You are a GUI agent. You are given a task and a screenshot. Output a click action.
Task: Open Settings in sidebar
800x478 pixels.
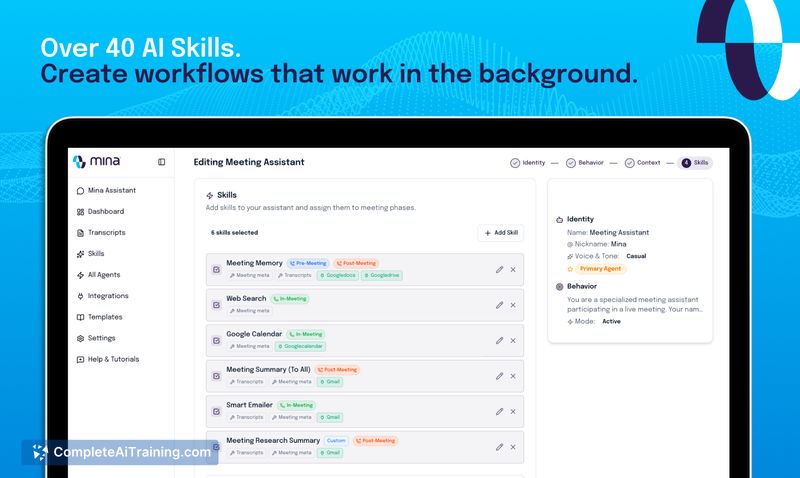[96, 338]
